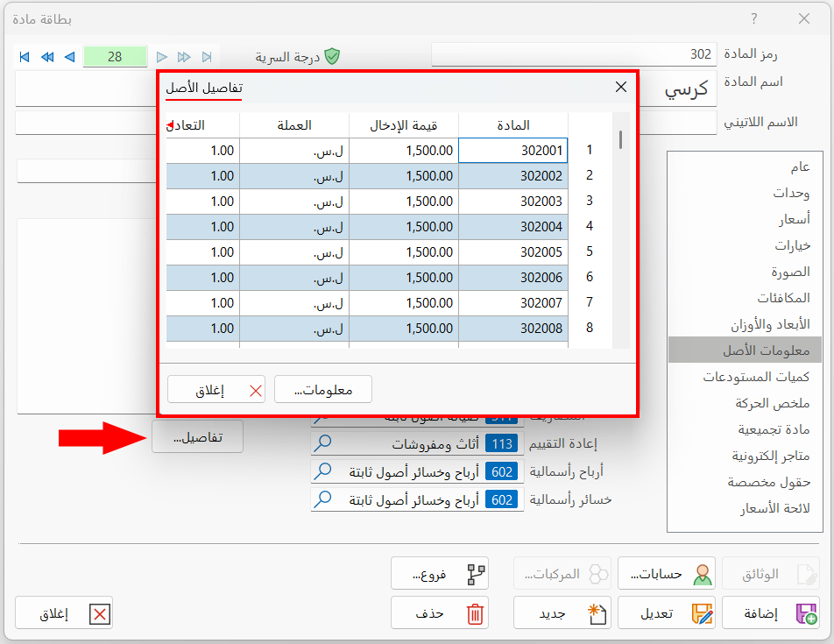The width and height of the screenshot is (834, 644).
Task: Click the تفاصيل... button
Action: (x=197, y=436)
